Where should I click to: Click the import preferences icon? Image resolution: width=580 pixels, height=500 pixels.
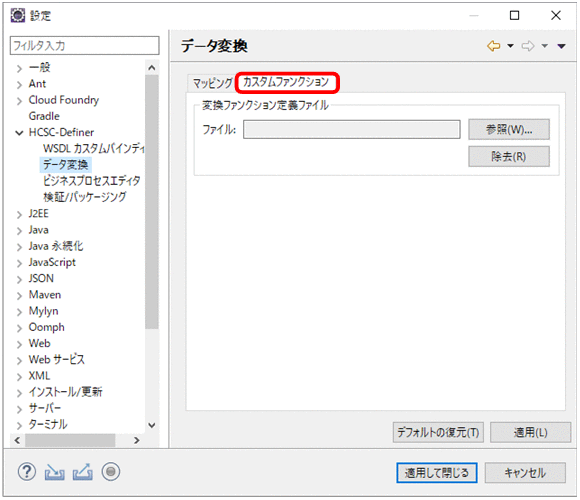(54, 472)
